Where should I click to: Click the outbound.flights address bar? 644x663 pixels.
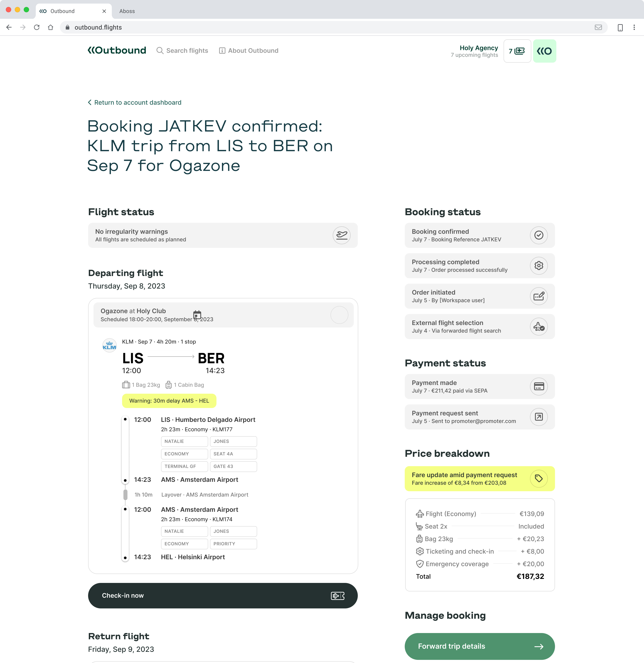(333, 27)
